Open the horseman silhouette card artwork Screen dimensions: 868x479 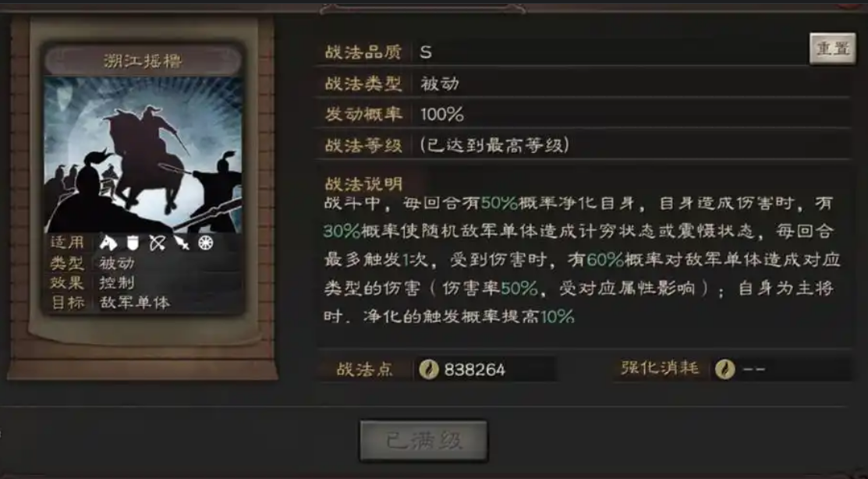point(143,154)
